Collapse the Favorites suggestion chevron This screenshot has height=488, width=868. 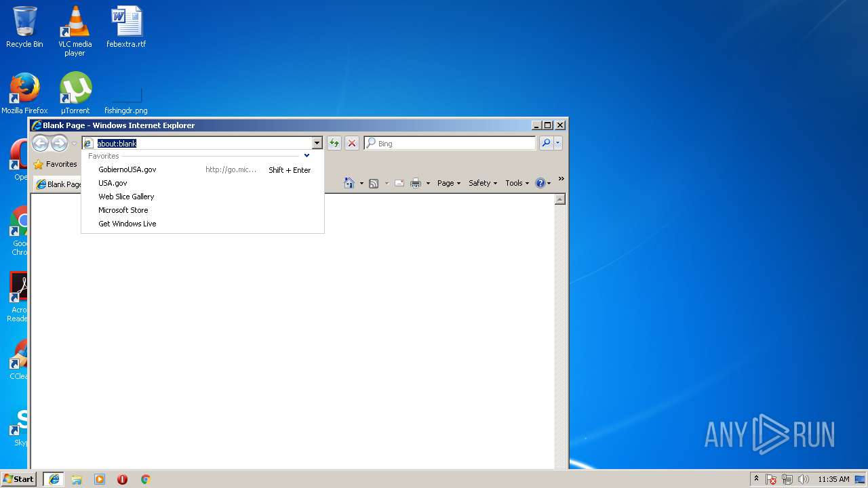tap(307, 156)
